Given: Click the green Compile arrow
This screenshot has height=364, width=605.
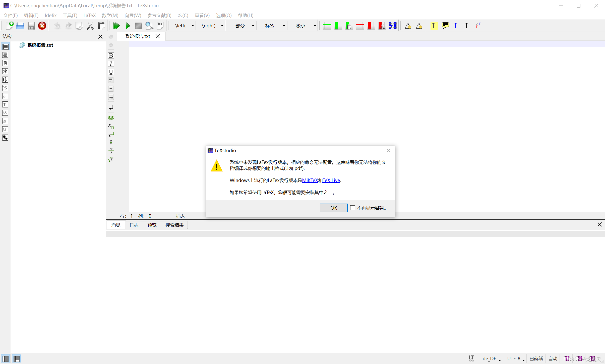Looking at the screenshot, I should (128, 26).
